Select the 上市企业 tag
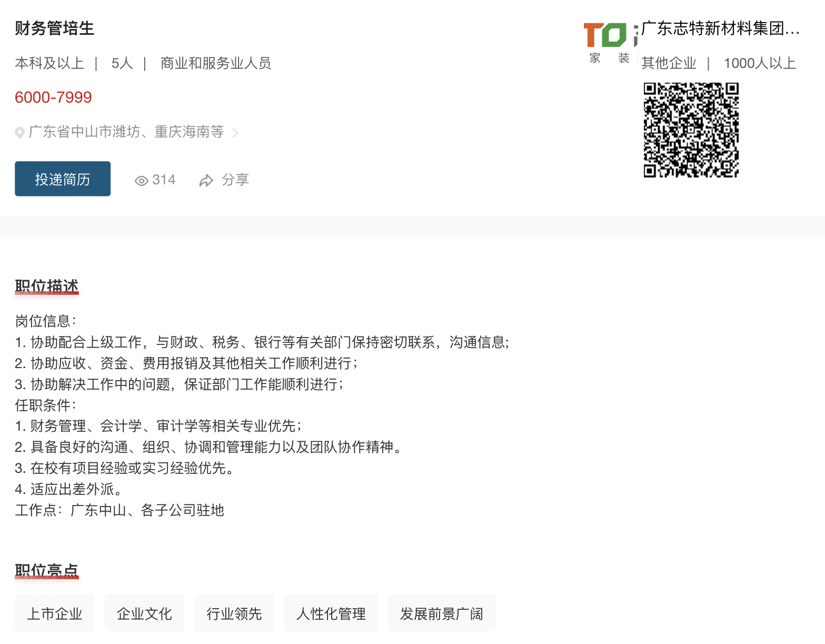The height and width of the screenshot is (644, 825). click(x=55, y=613)
